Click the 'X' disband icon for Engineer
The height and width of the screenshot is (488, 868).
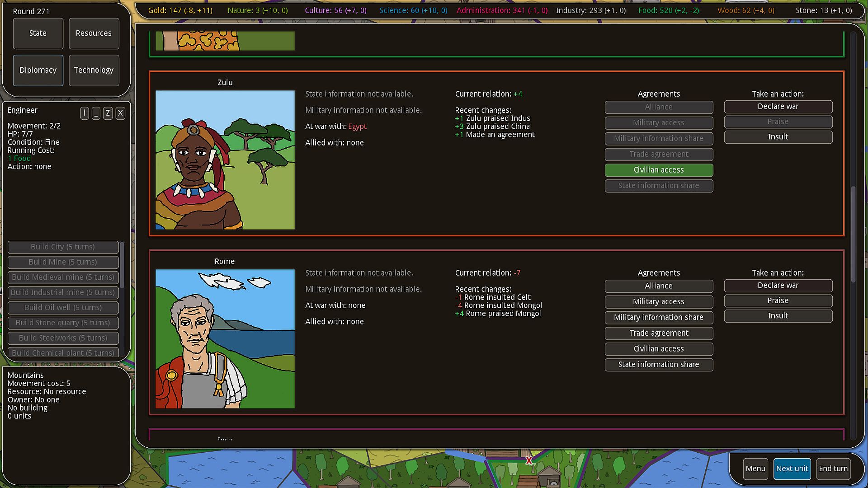pos(120,113)
